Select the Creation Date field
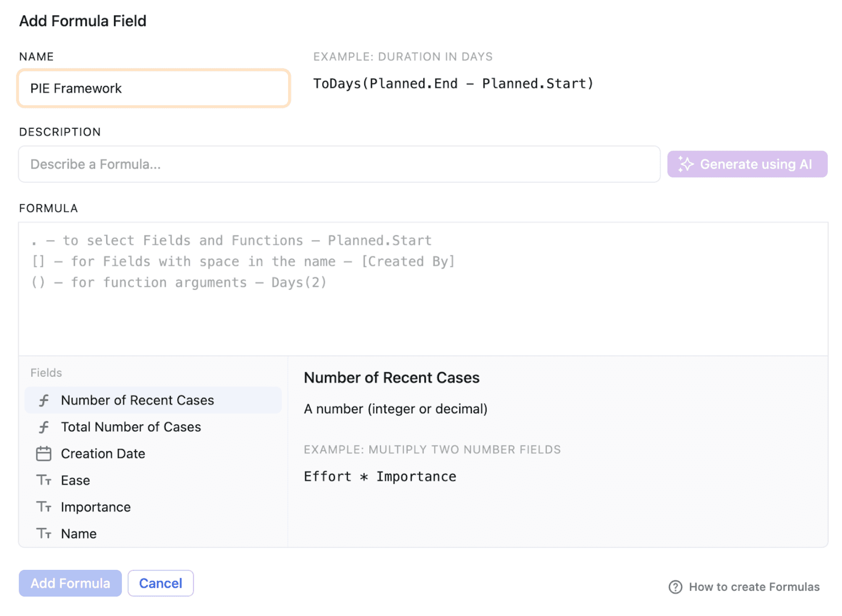Screen dimensions: 842x616 102,453
